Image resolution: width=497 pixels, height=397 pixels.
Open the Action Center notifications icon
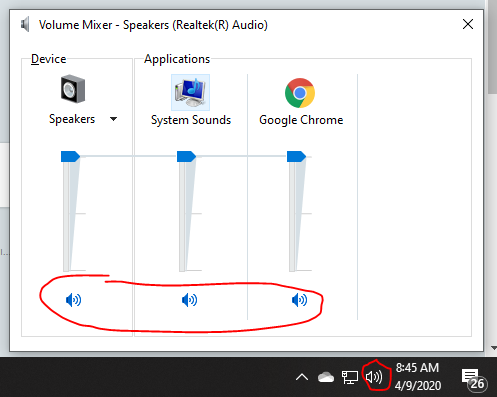click(x=474, y=379)
